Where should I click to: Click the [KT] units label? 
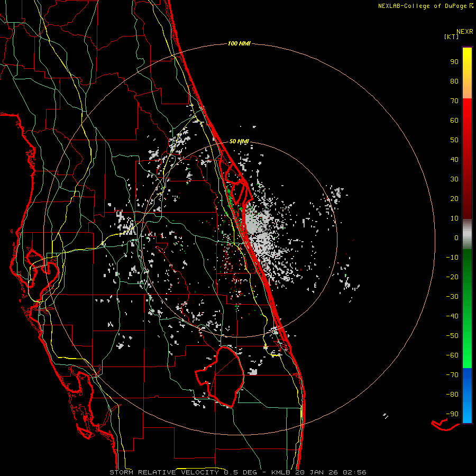(x=451, y=36)
